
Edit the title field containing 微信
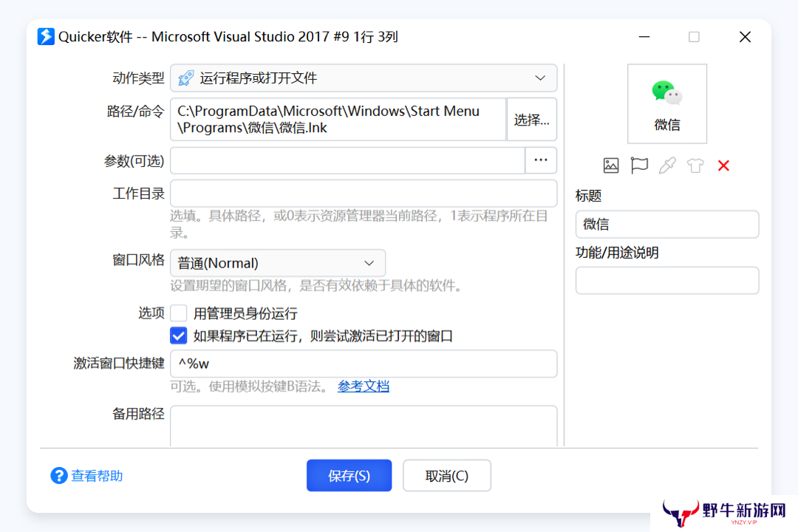click(666, 224)
